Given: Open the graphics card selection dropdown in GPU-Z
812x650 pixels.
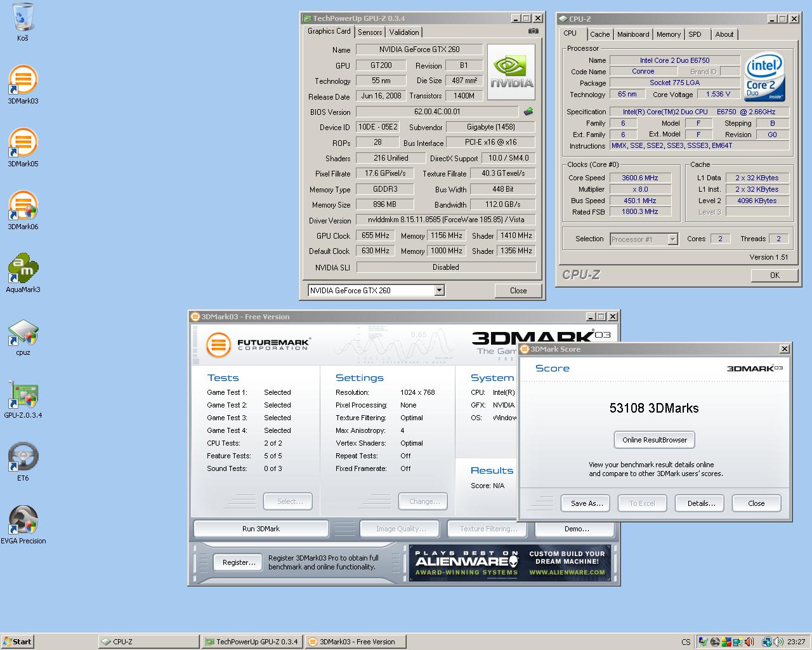Looking at the screenshot, I should tap(439, 290).
